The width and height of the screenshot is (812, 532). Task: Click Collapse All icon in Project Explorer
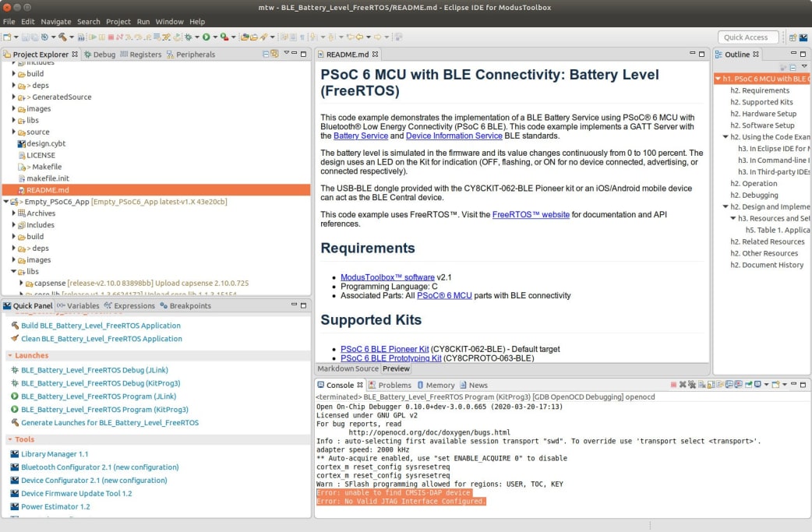[x=266, y=54]
